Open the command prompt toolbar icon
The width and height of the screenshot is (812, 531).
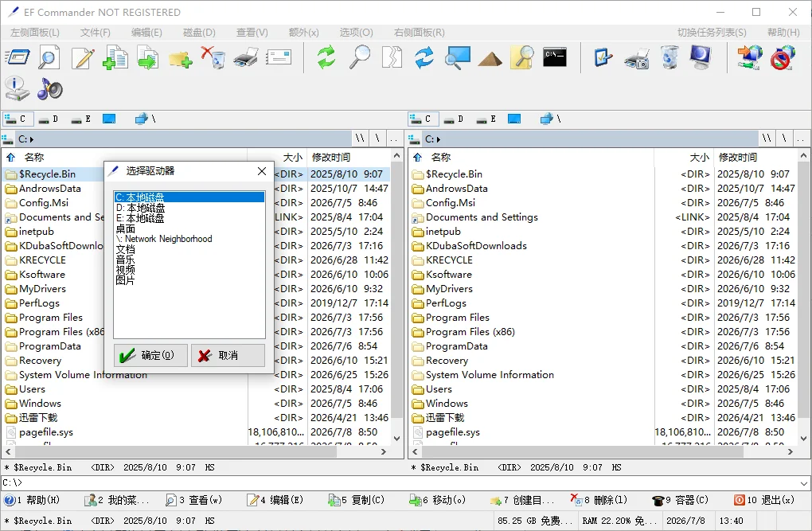555,57
